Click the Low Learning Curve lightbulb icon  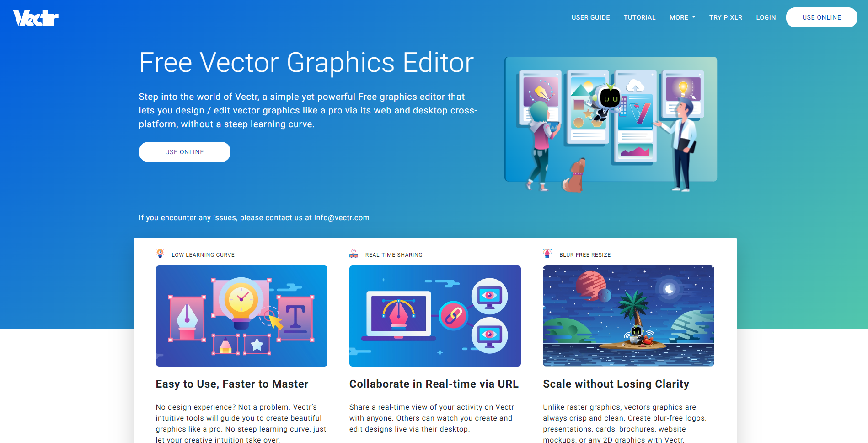tap(160, 254)
